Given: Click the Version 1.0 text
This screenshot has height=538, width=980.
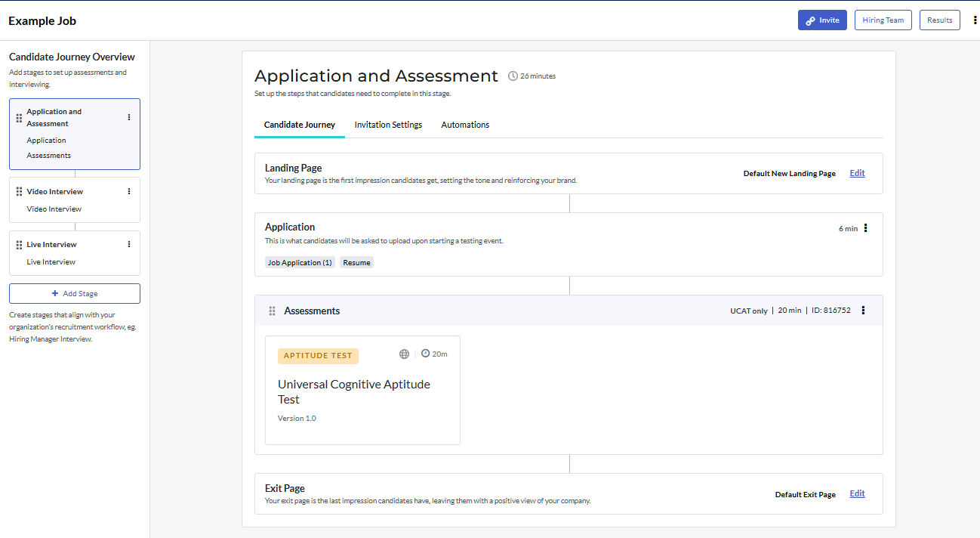Looking at the screenshot, I should (x=297, y=418).
